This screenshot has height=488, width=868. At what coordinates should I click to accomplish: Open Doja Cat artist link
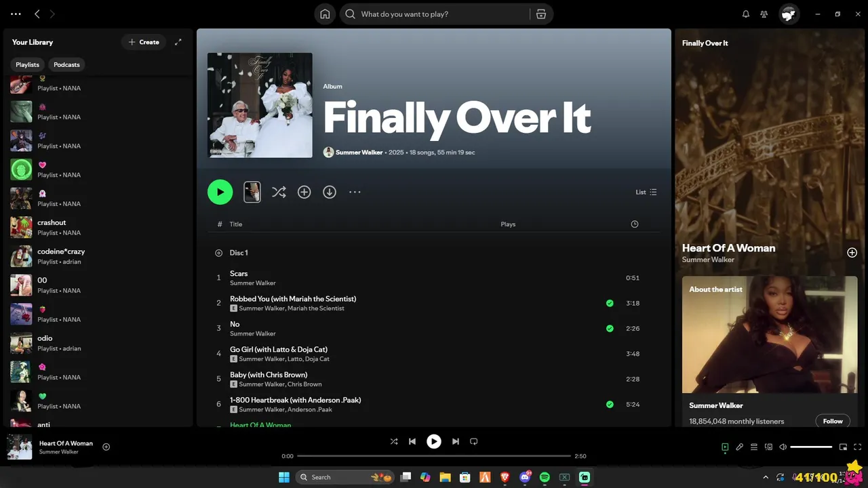pos(317,359)
